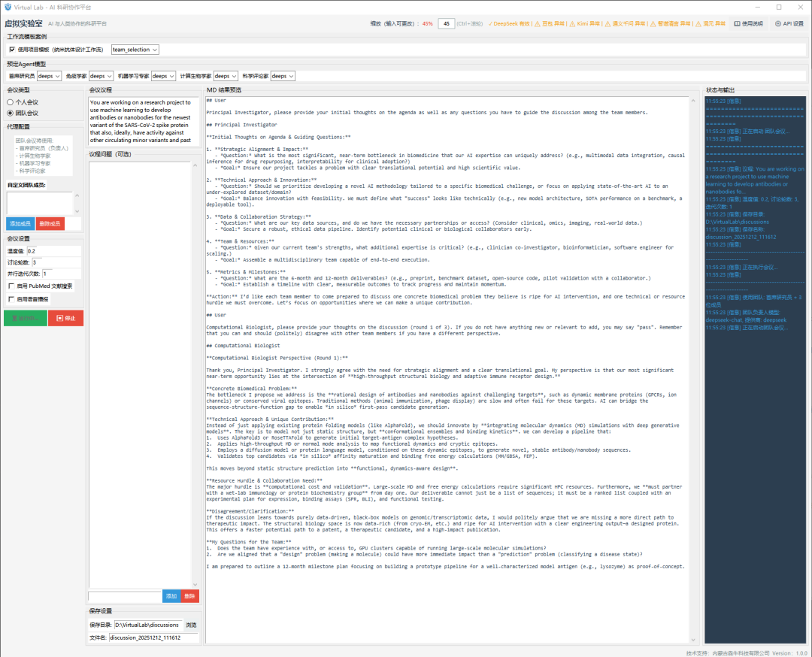Screen dimensions: 812x657
Task: Focus the 保存目录 path field
Action: coord(149,625)
